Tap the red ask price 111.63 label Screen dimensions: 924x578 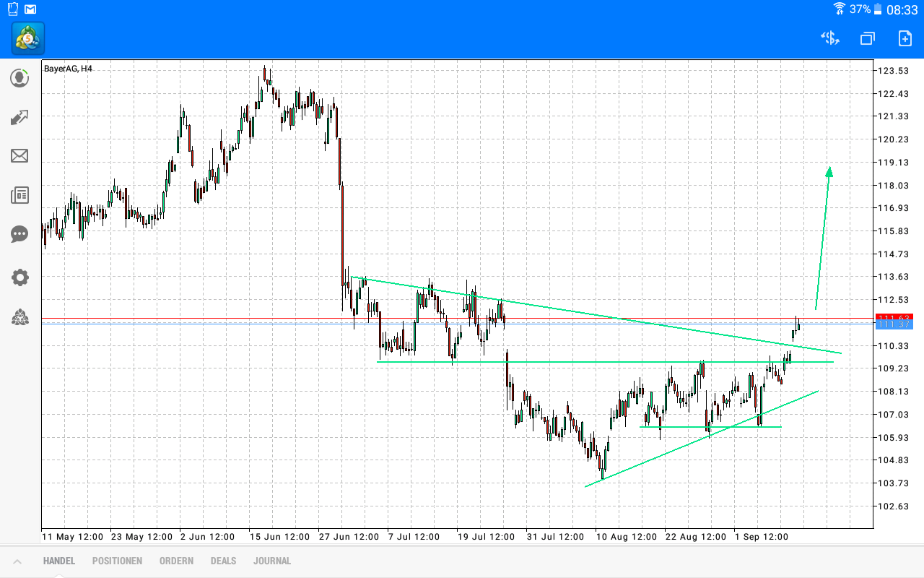click(895, 316)
